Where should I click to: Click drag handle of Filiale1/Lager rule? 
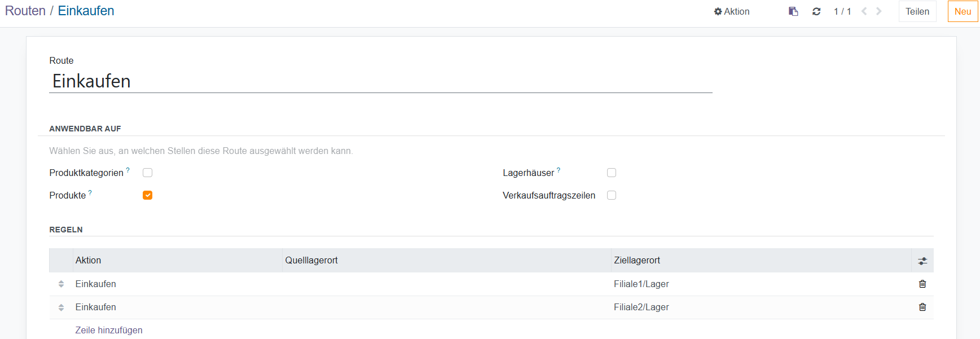click(x=61, y=284)
